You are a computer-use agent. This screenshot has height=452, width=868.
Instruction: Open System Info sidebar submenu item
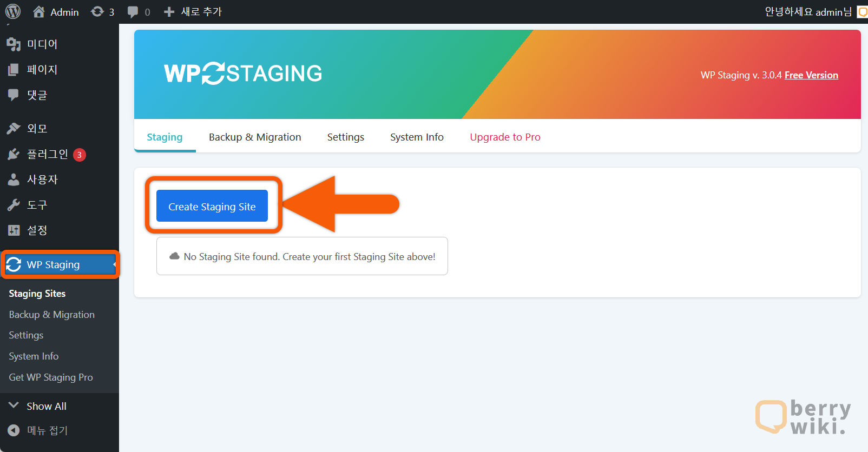(34, 356)
